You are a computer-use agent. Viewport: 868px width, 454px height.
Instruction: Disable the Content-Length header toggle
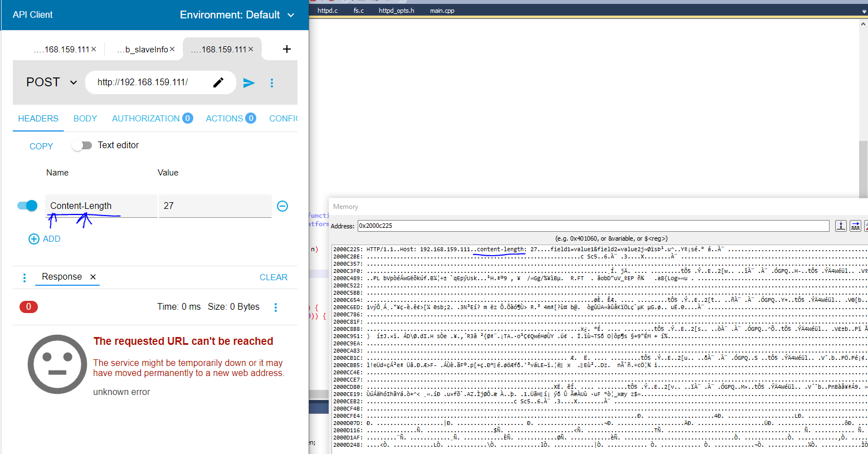pyautogui.click(x=26, y=205)
